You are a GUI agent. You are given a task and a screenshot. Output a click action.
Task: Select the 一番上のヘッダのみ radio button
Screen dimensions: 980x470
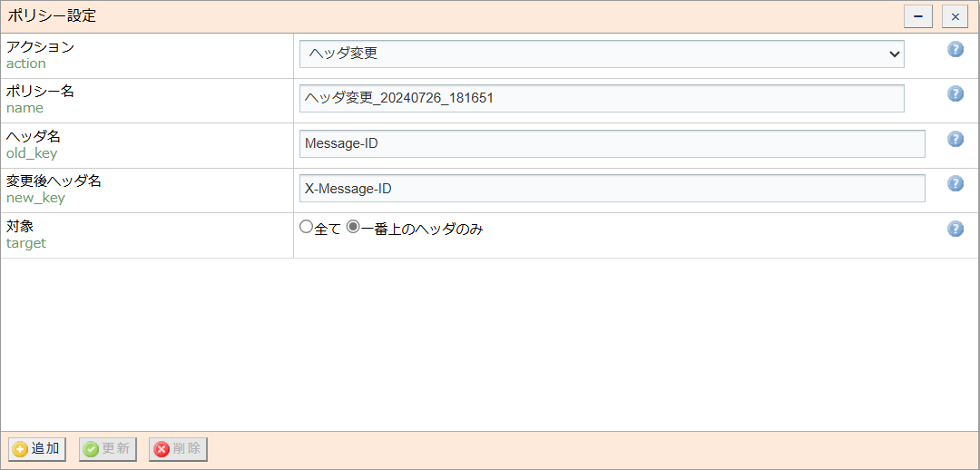pyautogui.click(x=352, y=228)
